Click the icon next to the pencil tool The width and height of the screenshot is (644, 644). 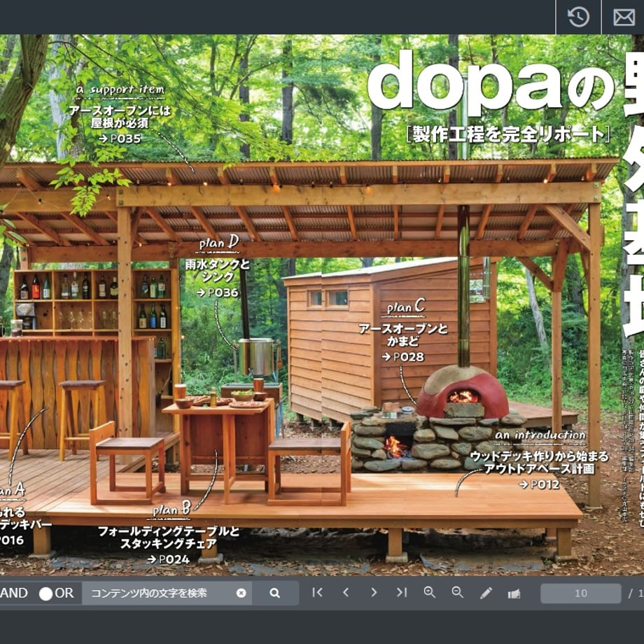tap(514, 594)
